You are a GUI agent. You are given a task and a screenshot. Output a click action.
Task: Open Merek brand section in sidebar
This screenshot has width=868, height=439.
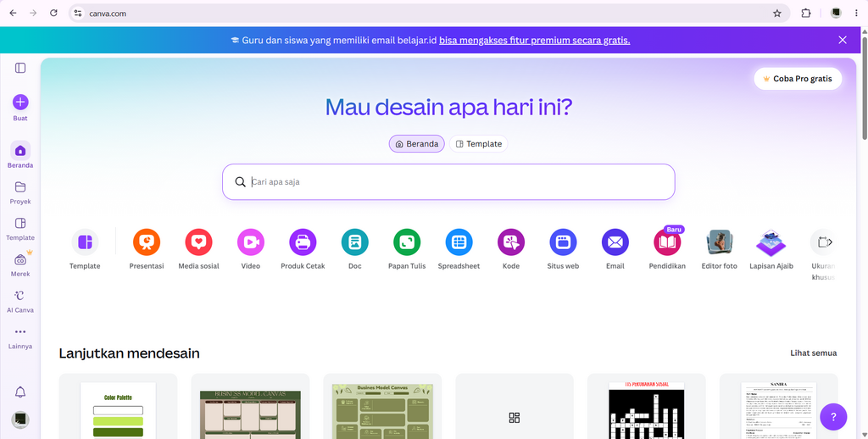click(x=20, y=264)
